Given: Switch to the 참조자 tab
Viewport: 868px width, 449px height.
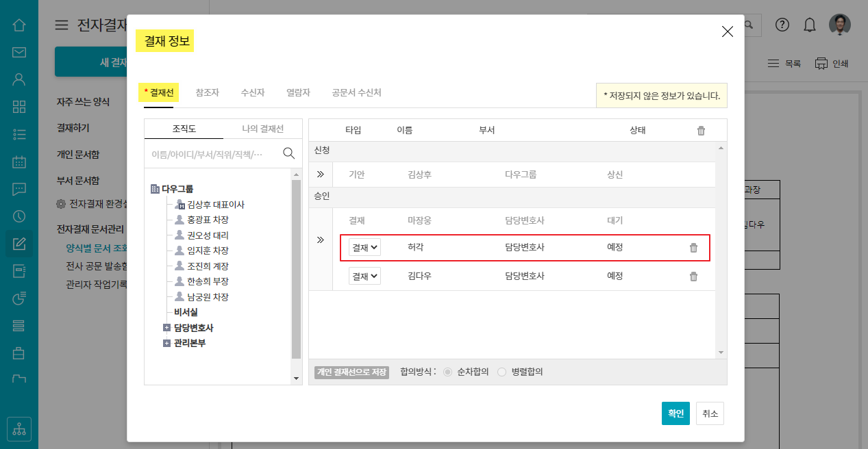Looking at the screenshot, I should click(207, 92).
